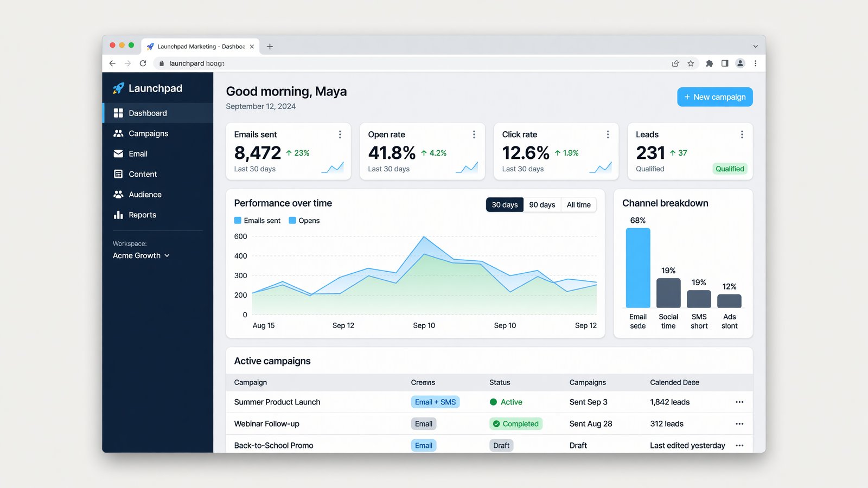Toggle the Opens legend series
868x488 pixels.
(304, 221)
